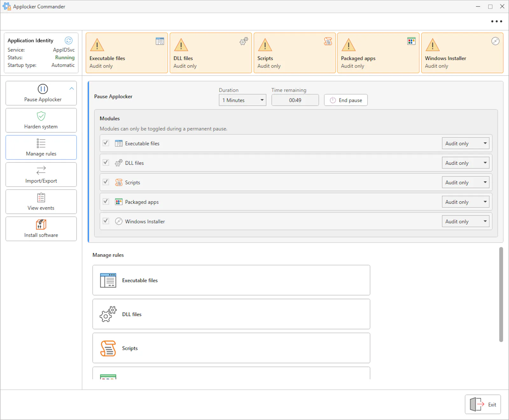Viewport: 509px width, 420px height.
Task: Click the Install software box icon
Action: 41,224
